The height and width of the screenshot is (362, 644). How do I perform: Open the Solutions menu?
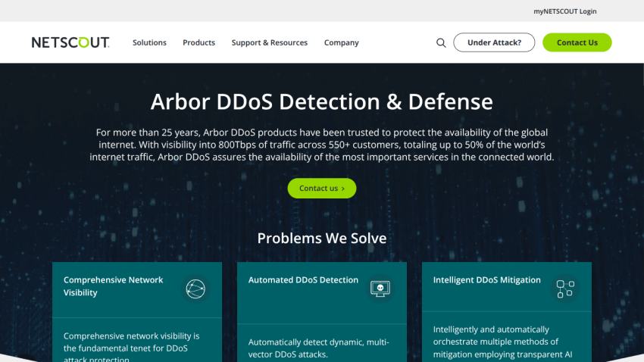click(149, 42)
